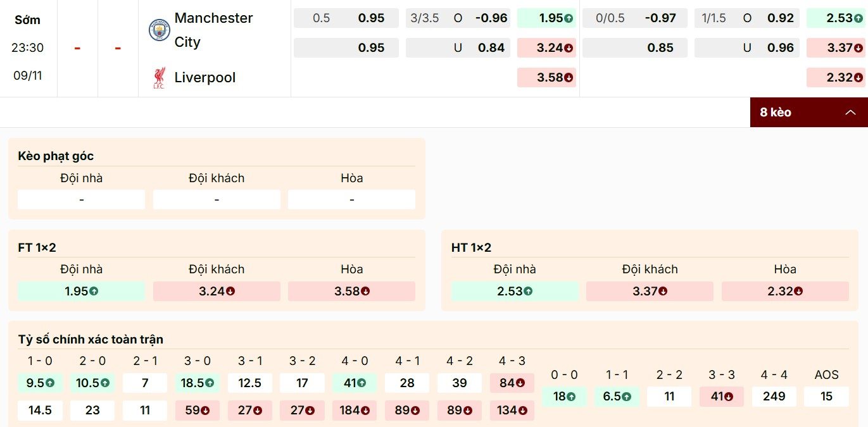Collapse the 8 kèo panel chevron
868x427 pixels.
click(x=850, y=113)
